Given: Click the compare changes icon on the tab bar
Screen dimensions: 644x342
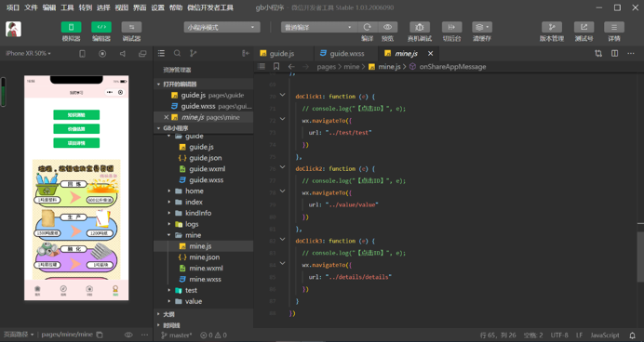Looking at the screenshot, I should [x=598, y=54].
